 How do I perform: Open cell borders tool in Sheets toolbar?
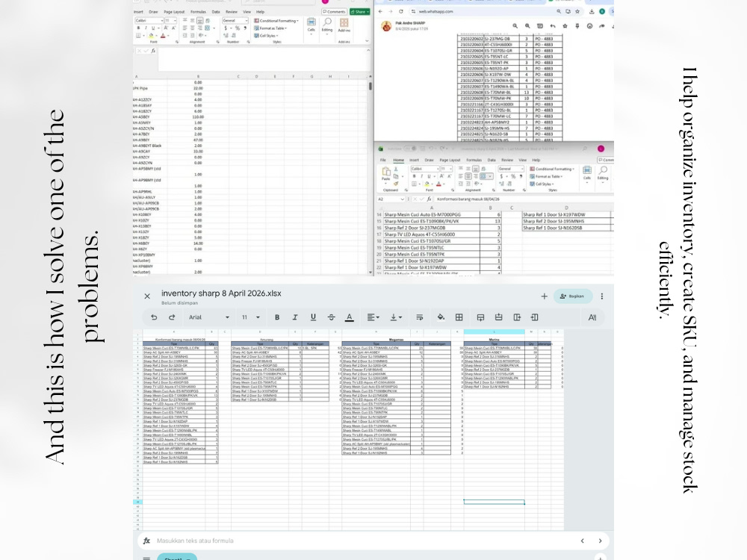(459, 317)
